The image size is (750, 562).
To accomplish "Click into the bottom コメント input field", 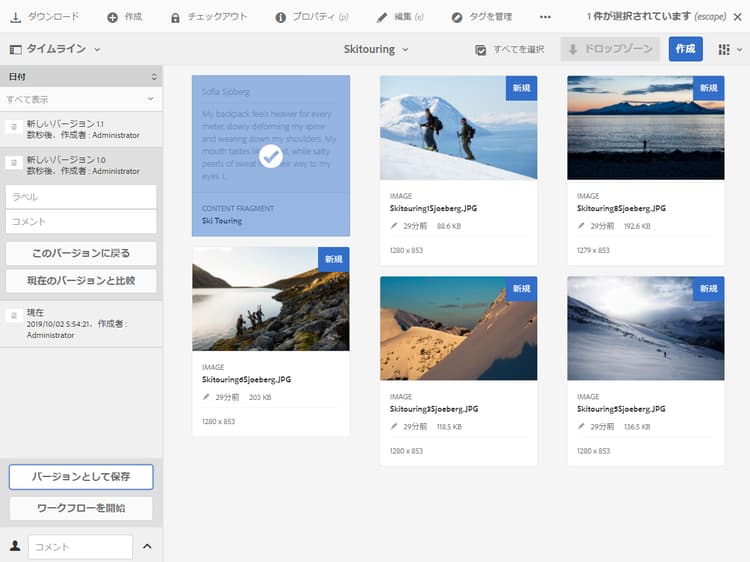I will tap(80, 547).
